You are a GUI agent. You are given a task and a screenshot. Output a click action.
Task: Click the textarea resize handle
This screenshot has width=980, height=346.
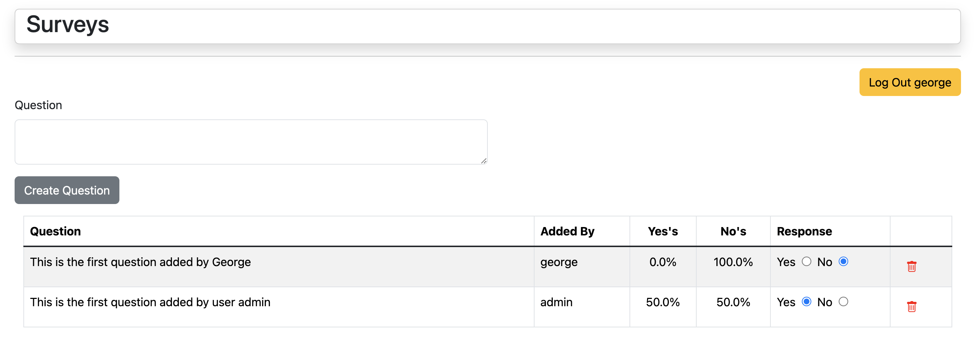click(483, 161)
